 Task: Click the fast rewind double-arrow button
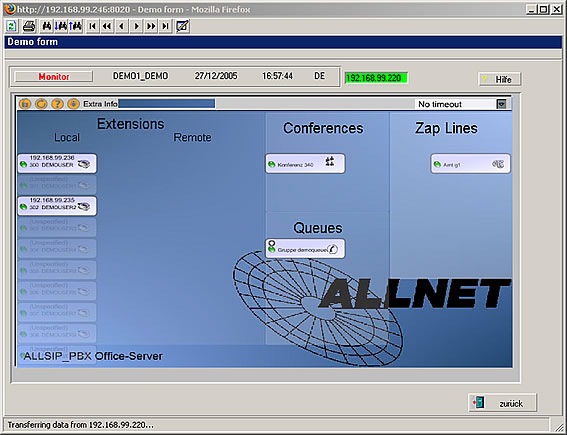(107, 26)
